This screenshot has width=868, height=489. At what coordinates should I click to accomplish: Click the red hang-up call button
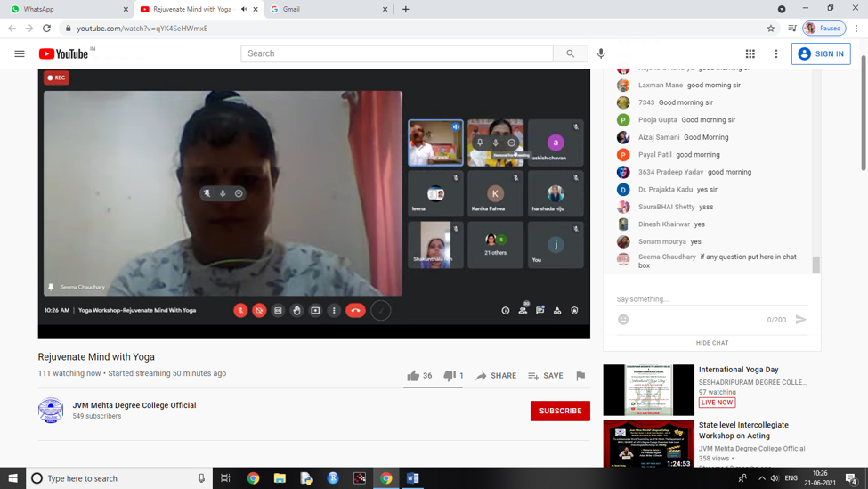point(355,311)
